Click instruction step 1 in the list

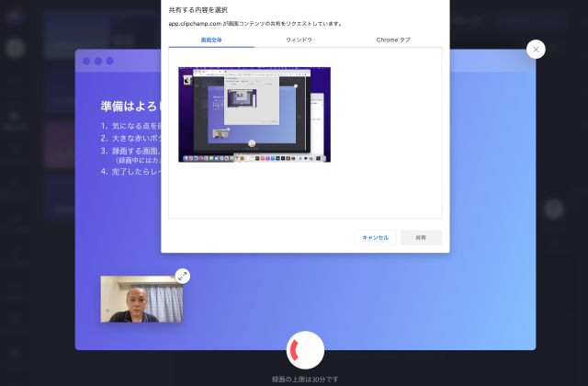(130, 126)
